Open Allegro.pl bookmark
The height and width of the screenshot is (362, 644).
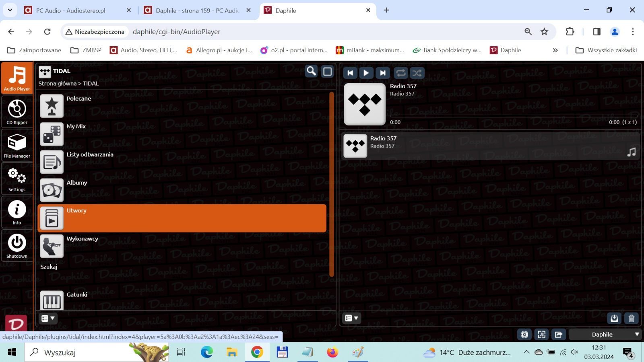tap(219, 50)
